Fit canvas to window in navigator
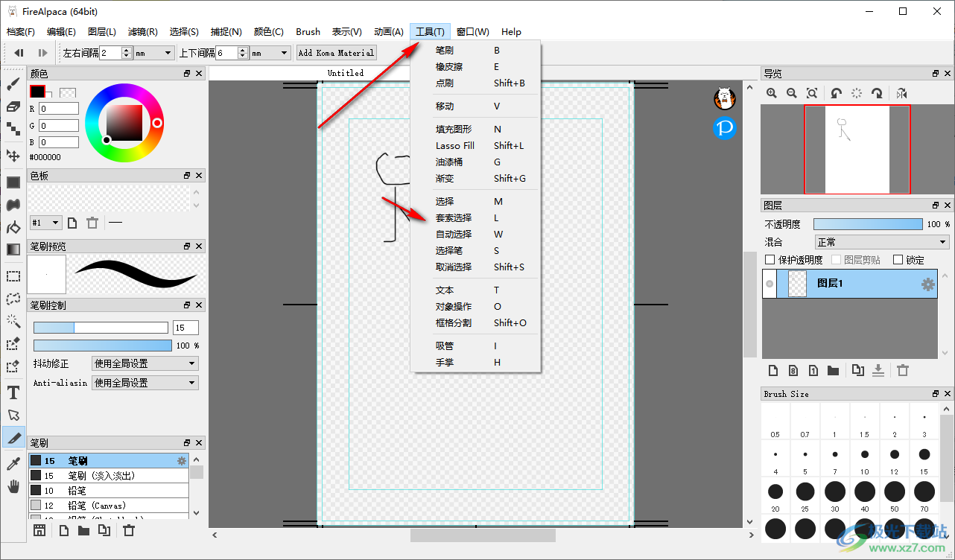 [812, 93]
